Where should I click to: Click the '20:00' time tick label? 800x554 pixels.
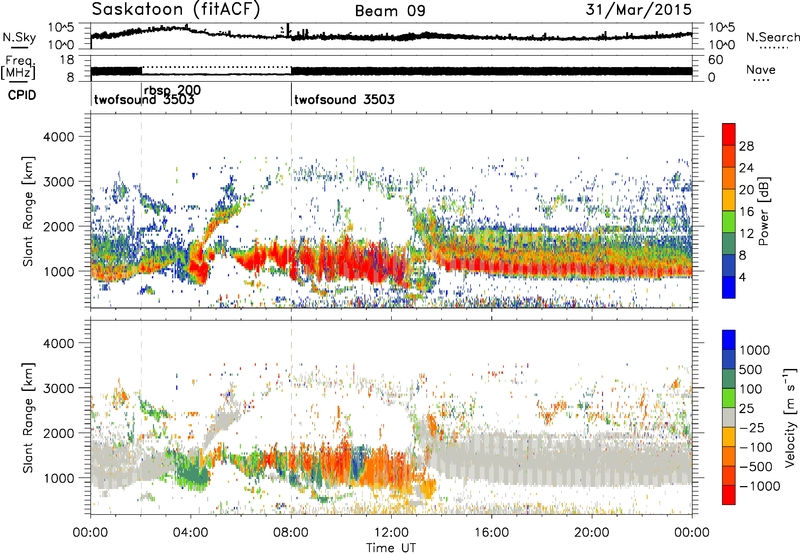(x=592, y=533)
